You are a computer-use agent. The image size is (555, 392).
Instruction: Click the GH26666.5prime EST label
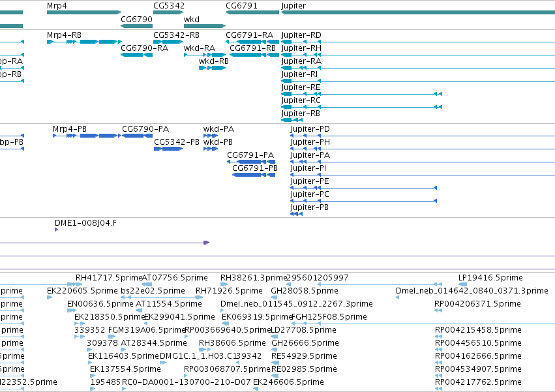pyautogui.click(x=305, y=343)
